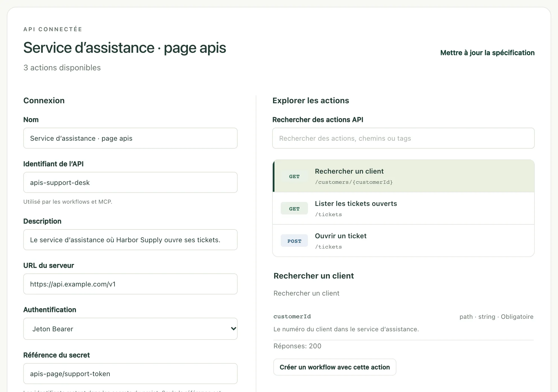
Task: Select the 'Lister les tickets ouverts' action
Action: coord(403,208)
